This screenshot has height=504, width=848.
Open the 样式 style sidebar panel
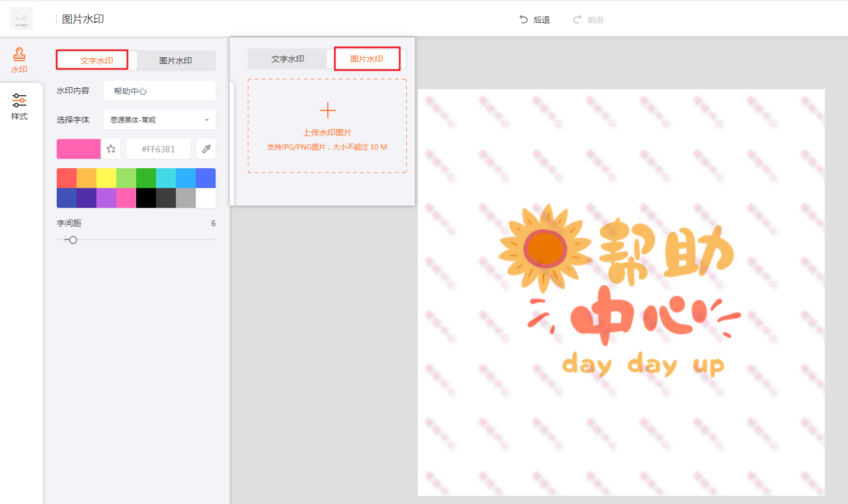pyautogui.click(x=19, y=107)
